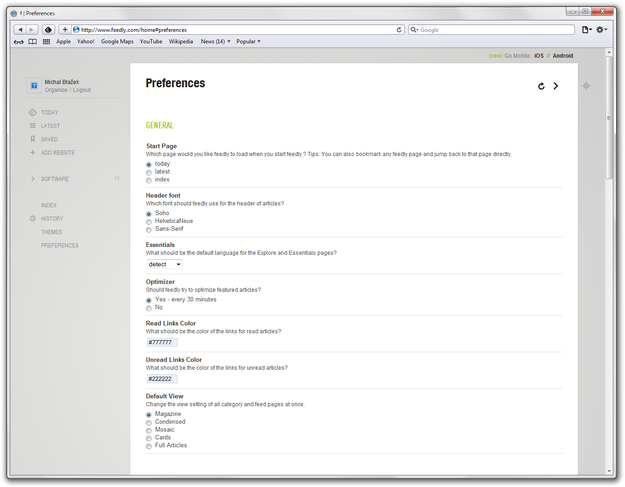The height and width of the screenshot is (487, 625).
Task: Click the browser Forward arrow button
Action: click(32, 29)
